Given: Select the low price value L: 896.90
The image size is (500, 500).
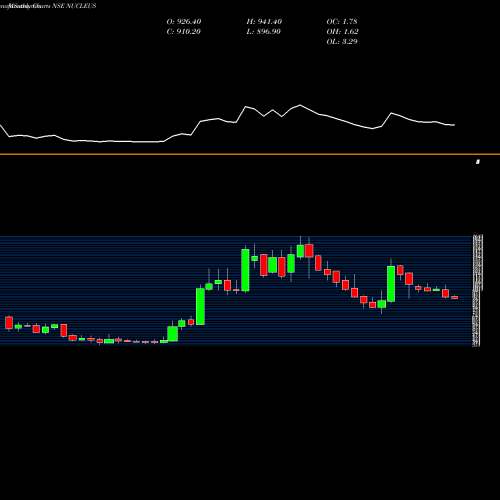Looking at the screenshot, I should click(263, 32).
